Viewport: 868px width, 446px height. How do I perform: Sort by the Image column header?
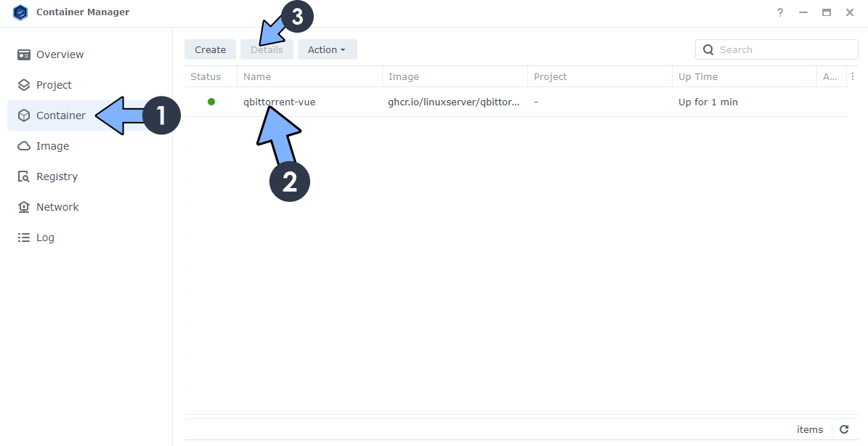pyautogui.click(x=455, y=76)
